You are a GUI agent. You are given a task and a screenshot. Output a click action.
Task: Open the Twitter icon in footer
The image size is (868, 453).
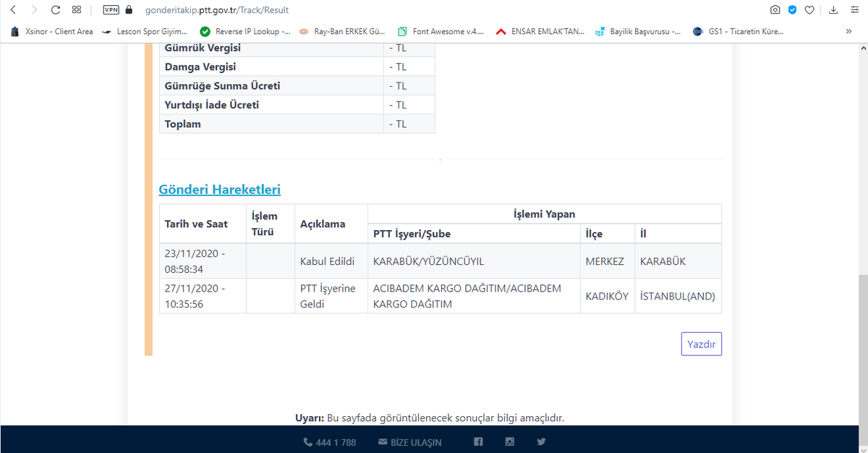(x=541, y=442)
